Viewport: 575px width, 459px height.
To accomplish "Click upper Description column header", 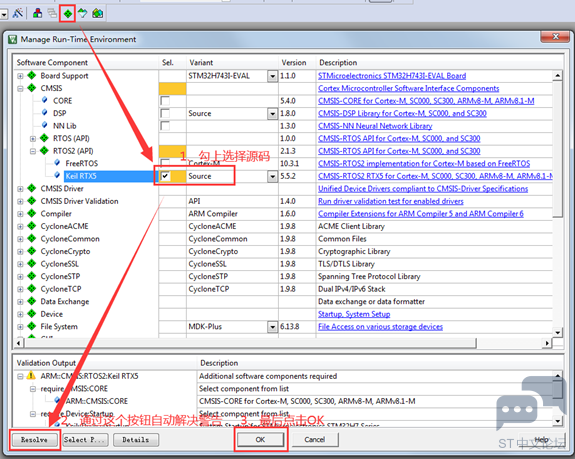I will point(440,62).
